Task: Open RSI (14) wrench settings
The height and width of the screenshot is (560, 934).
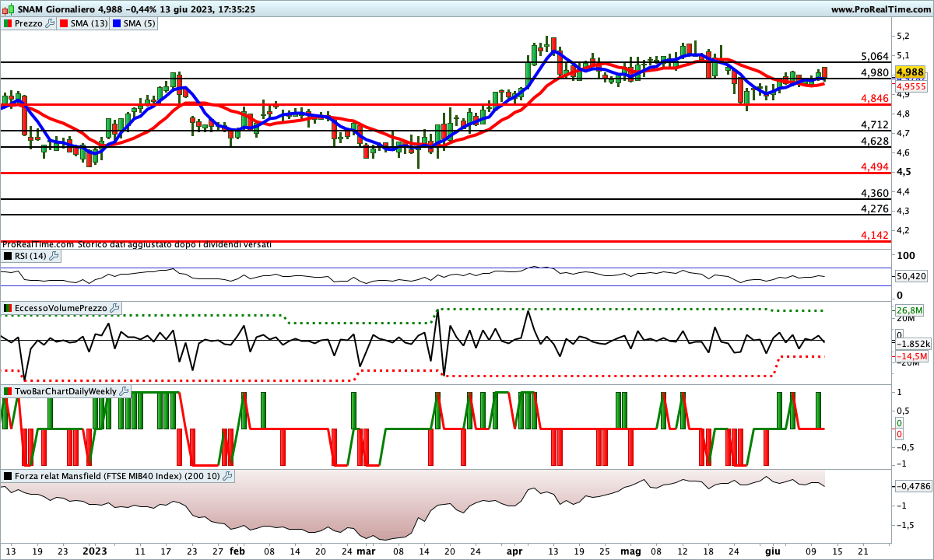Action: click(54, 256)
